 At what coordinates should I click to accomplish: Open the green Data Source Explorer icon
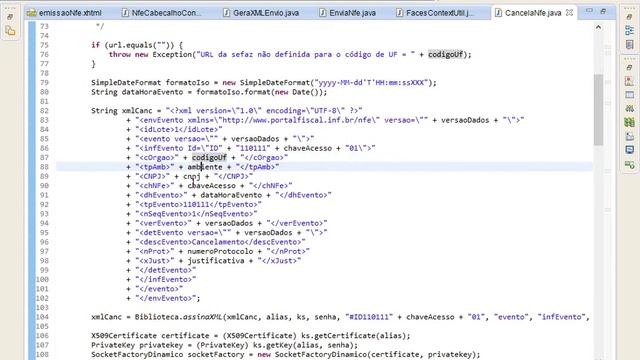coord(629,122)
